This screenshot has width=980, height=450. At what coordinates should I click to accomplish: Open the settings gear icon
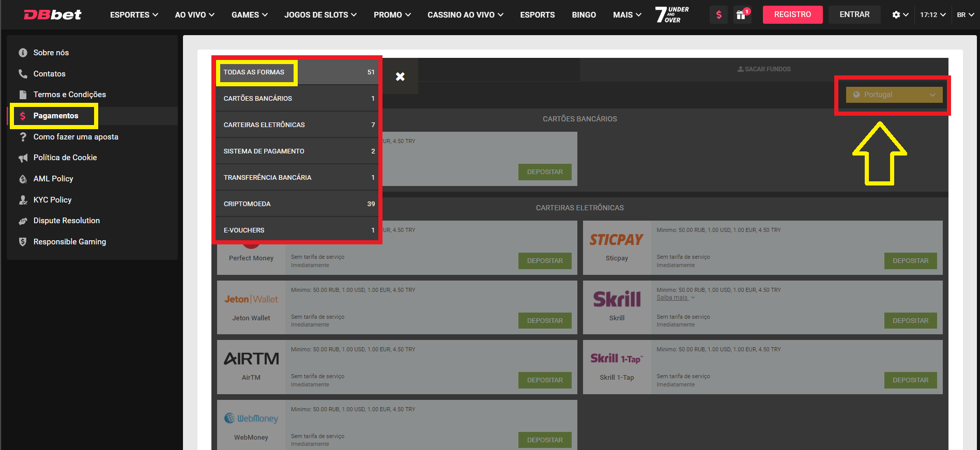[896, 15]
